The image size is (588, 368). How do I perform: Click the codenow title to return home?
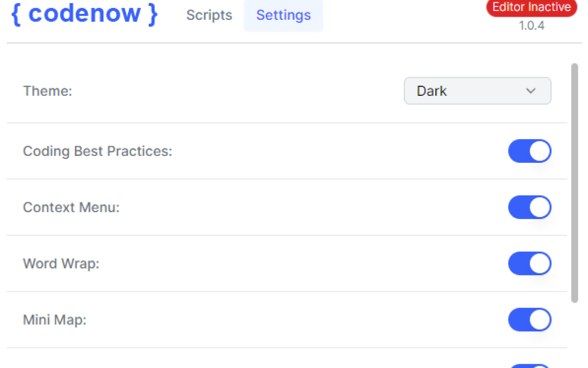pos(84,14)
